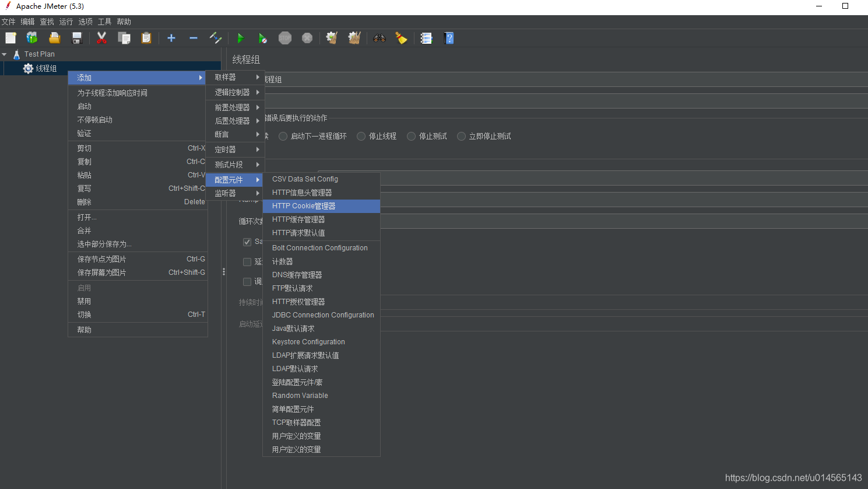Open the 文件 menu
The image size is (868, 489).
point(8,22)
